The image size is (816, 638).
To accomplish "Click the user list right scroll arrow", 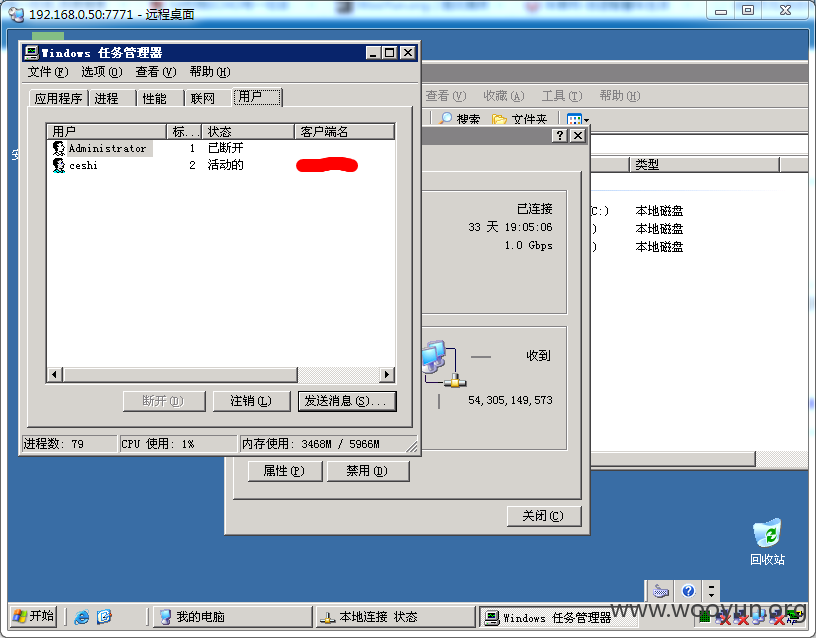I will pyautogui.click(x=387, y=375).
